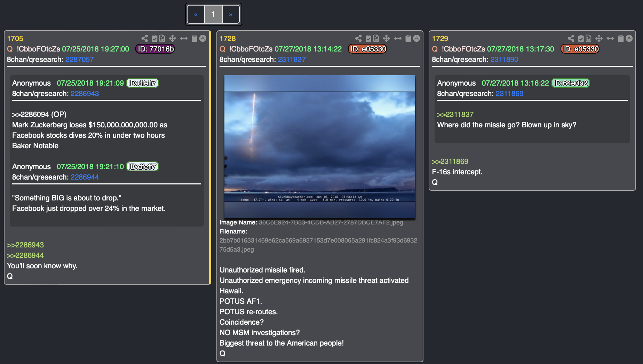Follow the >>2286943 reply reference in post 1705
Screen dimensions: 643x364
(x=25, y=245)
